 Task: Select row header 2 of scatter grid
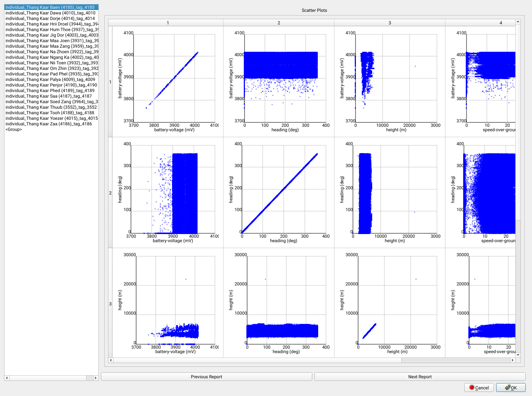coord(110,193)
